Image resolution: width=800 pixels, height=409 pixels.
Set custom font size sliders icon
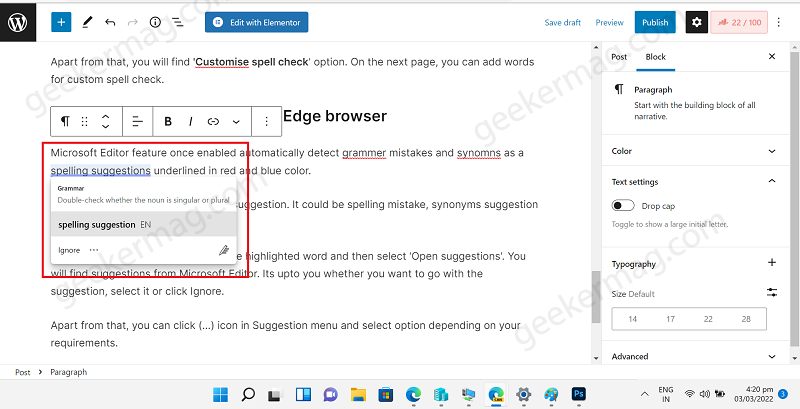pyautogui.click(x=772, y=293)
